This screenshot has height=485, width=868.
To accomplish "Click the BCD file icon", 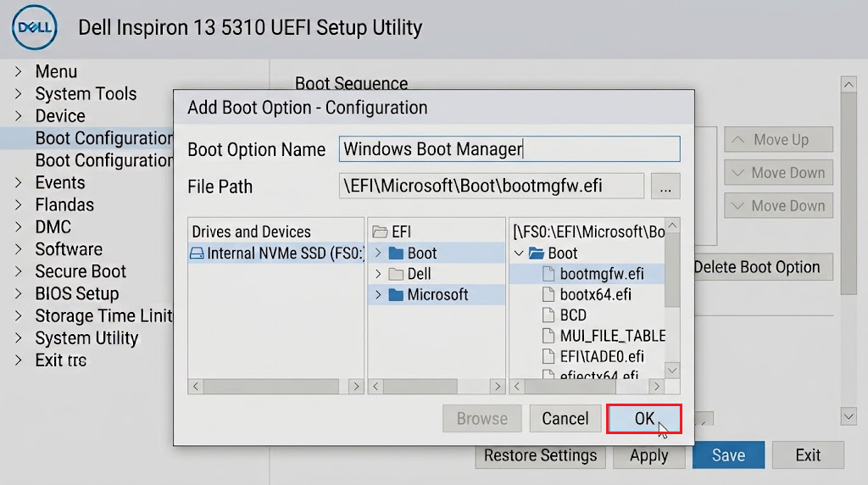I will point(548,315).
